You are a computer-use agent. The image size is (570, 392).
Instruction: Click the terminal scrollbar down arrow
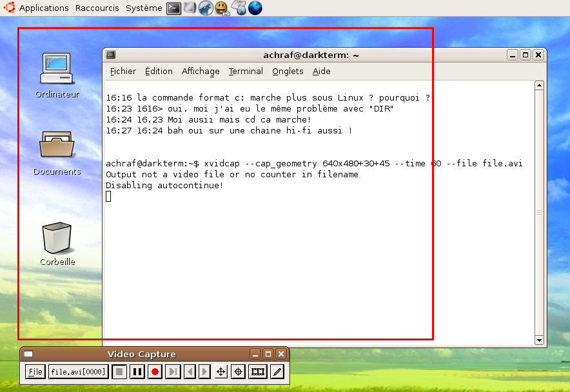point(539,340)
